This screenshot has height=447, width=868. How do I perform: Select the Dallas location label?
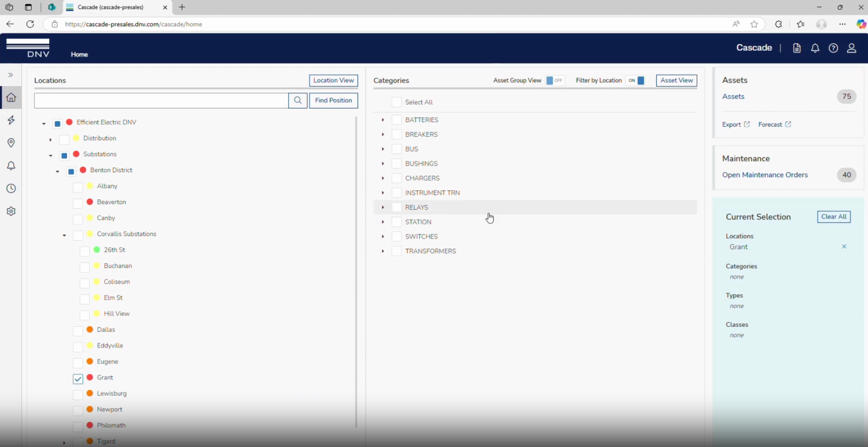click(106, 330)
